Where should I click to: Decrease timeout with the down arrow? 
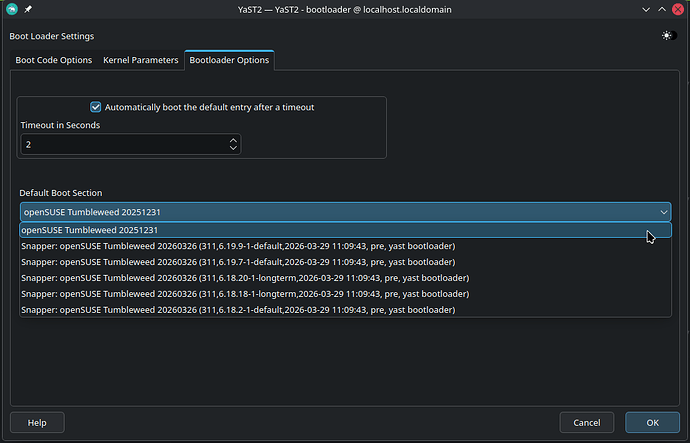[x=233, y=148]
